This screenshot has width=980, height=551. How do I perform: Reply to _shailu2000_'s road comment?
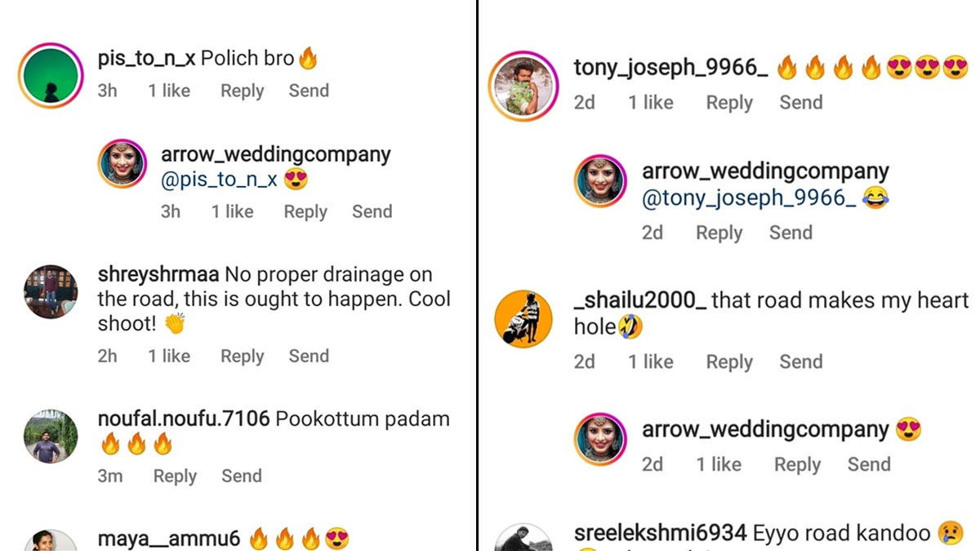tap(728, 362)
